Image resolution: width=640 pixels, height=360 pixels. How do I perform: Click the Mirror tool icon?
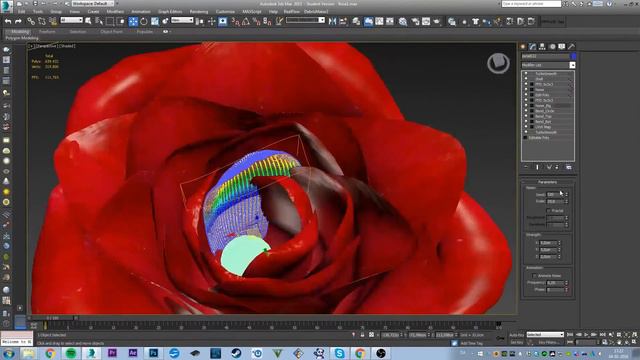[x=332, y=21]
